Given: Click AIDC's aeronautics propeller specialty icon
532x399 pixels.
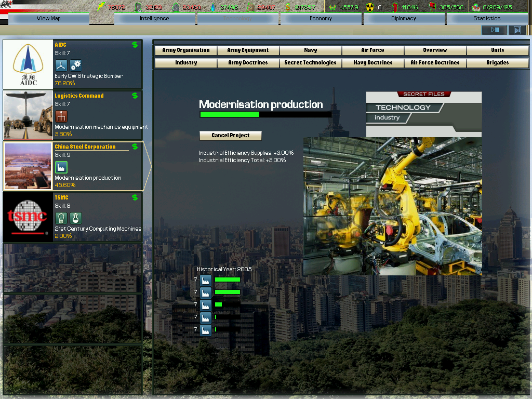Looking at the screenshot, I should click(61, 65).
